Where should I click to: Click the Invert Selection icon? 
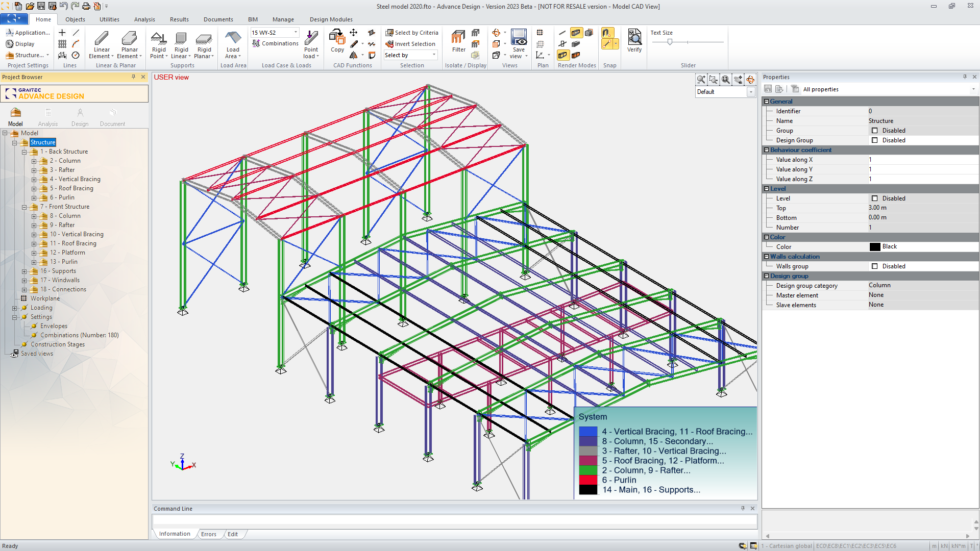click(x=389, y=44)
